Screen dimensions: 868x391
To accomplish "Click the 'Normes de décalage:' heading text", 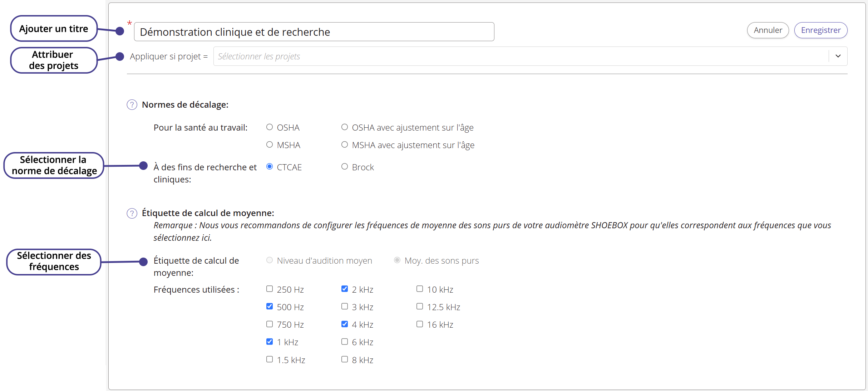I will pyautogui.click(x=185, y=105).
